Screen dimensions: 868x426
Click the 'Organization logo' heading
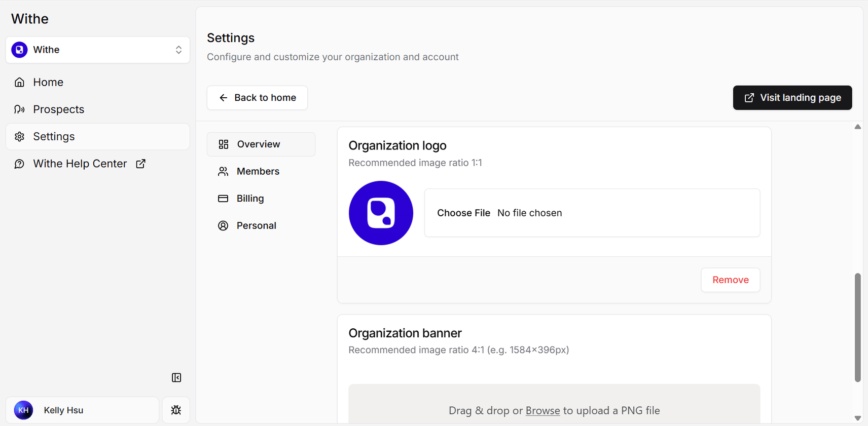tap(397, 145)
